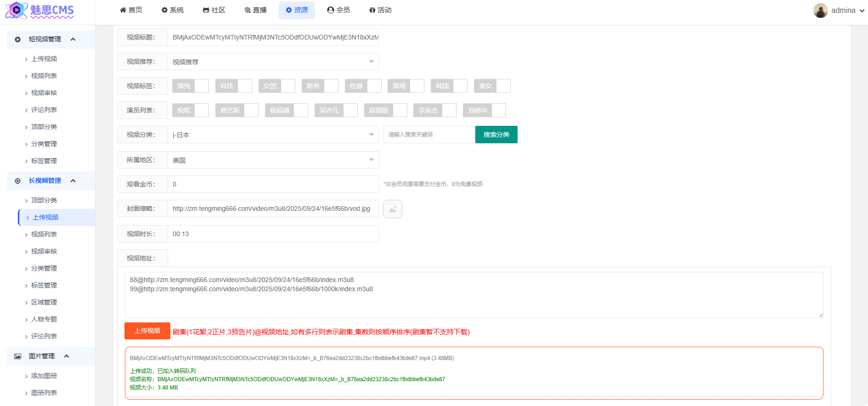868x406 pixels.
Task: Open 区域管理 in sidebar
Action: coord(44,302)
